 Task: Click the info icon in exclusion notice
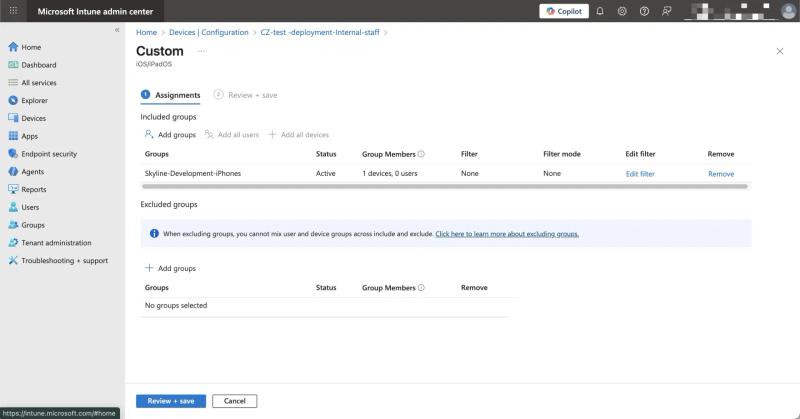click(x=154, y=234)
